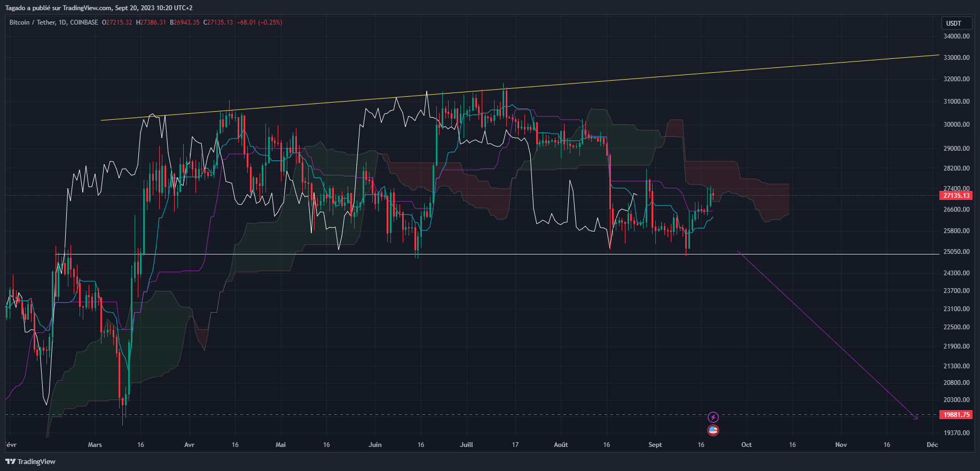980x471 pixels.
Task: Click the 32000.00 price scale label
Action: (x=957, y=79)
